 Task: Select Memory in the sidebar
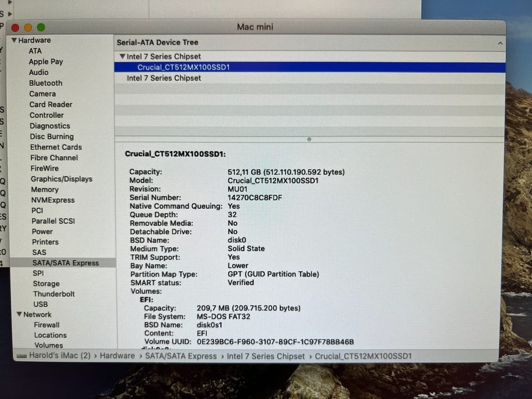45,190
